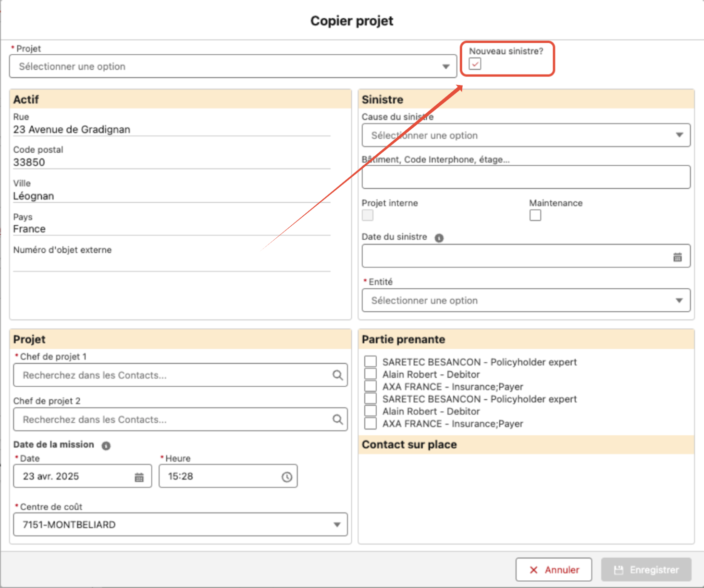This screenshot has width=704, height=588.
Task: Click the Date de la mission info icon
Action: coord(106,446)
